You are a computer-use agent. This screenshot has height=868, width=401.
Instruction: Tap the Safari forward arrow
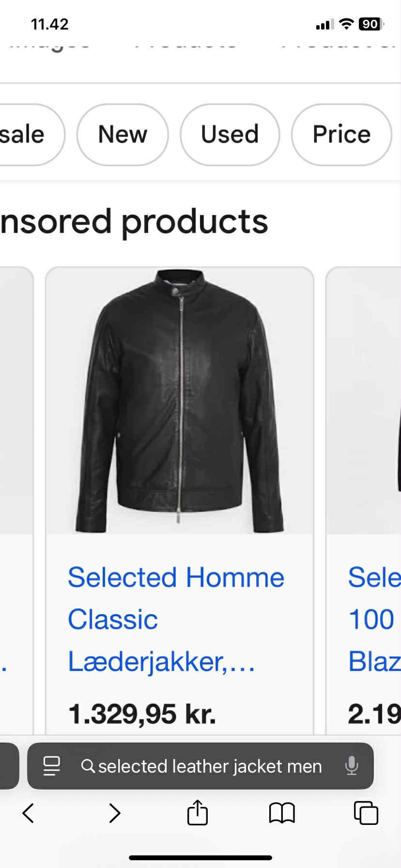pyautogui.click(x=114, y=813)
